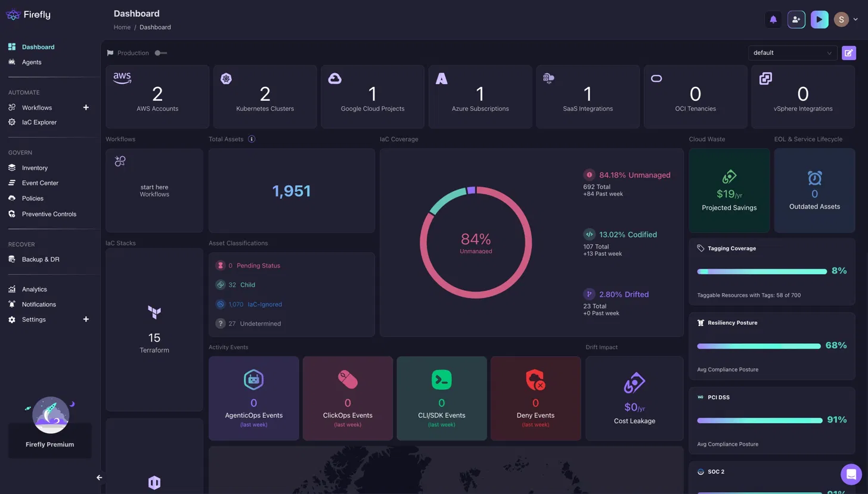Click the Codified code icon in legend
Viewport: 868px width, 494px height.
tap(589, 235)
